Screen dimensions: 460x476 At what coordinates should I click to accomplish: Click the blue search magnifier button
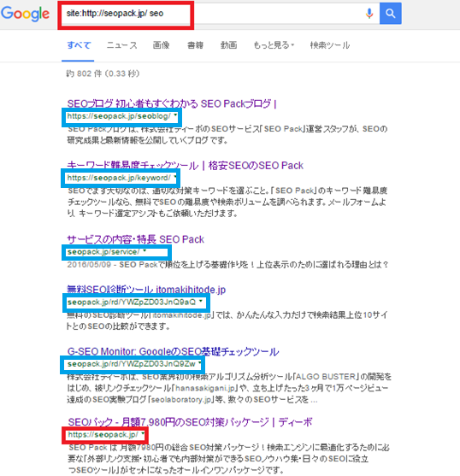tap(391, 14)
